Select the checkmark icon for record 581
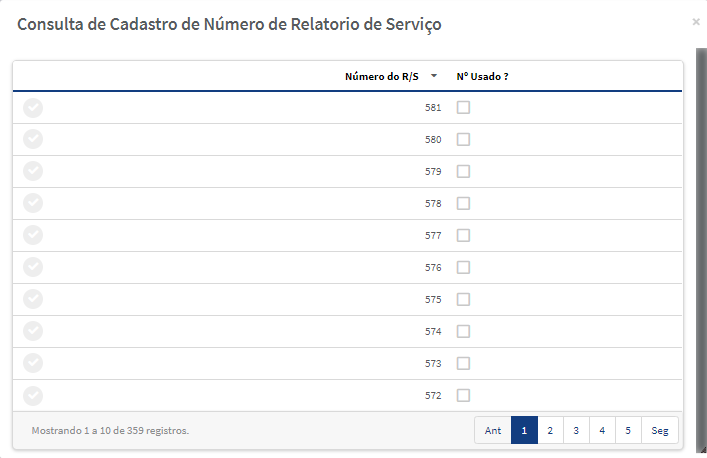707x458 pixels. (33, 108)
